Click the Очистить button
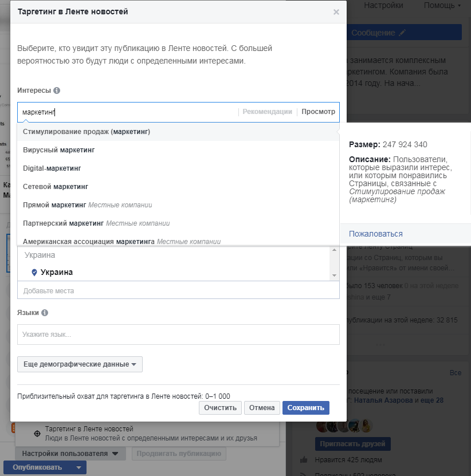The height and width of the screenshot is (476, 471). click(x=220, y=408)
